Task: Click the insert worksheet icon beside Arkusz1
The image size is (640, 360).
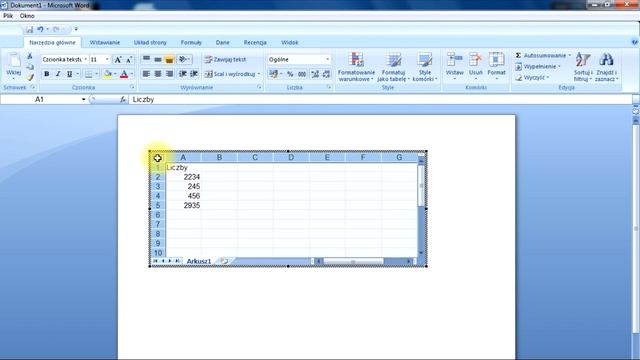Action: click(224, 261)
